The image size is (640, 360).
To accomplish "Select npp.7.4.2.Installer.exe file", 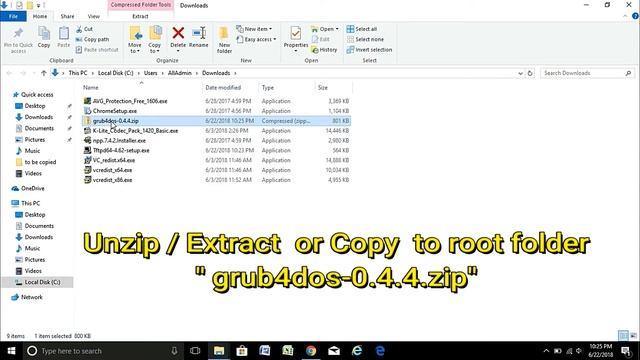I will coord(119,140).
